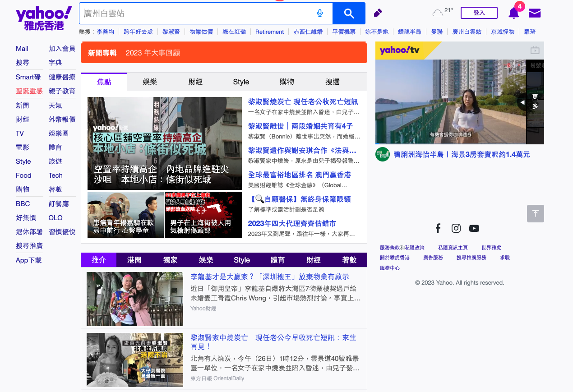Open the 天氣 link in left sidebar

[55, 105]
